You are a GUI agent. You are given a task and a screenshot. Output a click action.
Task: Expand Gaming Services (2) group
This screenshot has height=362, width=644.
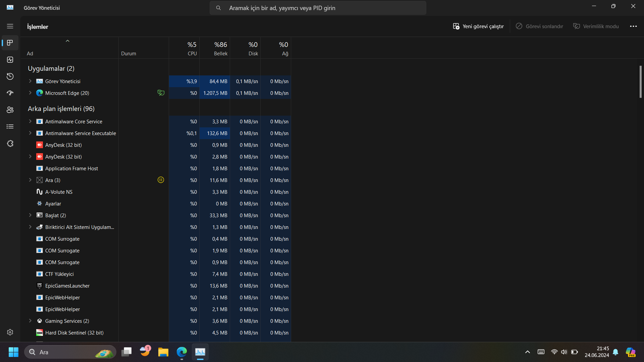(30, 321)
